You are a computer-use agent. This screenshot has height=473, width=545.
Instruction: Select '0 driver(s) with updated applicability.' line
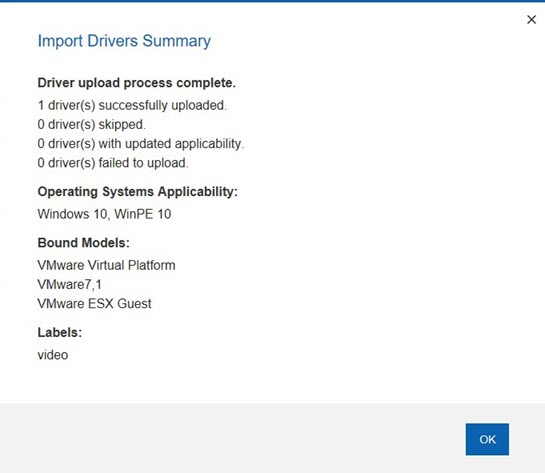pyautogui.click(x=141, y=144)
